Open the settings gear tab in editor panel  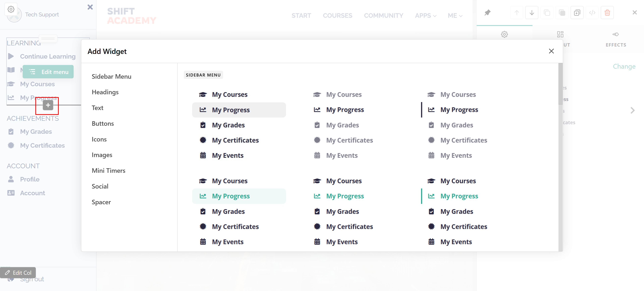pos(504,34)
